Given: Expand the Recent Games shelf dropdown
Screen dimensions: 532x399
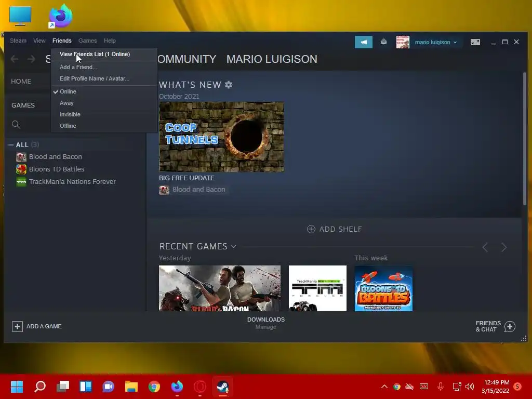Looking at the screenshot, I should point(233,247).
